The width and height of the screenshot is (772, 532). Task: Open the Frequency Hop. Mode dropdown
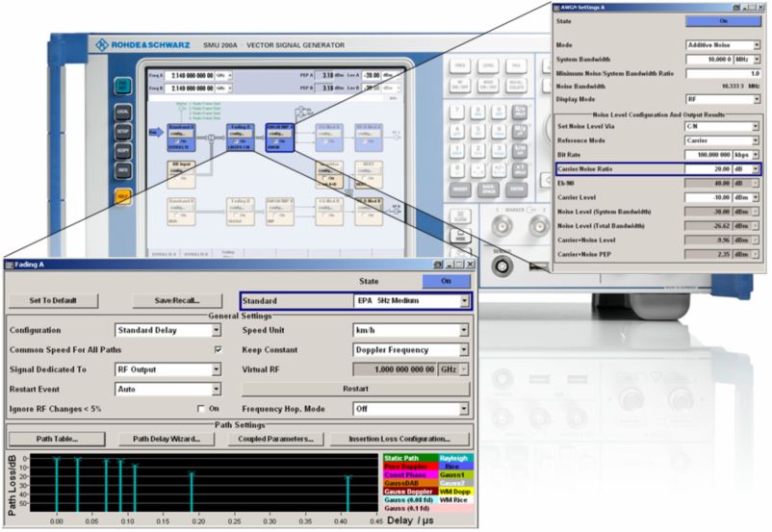pyautogui.click(x=411, y=409)
